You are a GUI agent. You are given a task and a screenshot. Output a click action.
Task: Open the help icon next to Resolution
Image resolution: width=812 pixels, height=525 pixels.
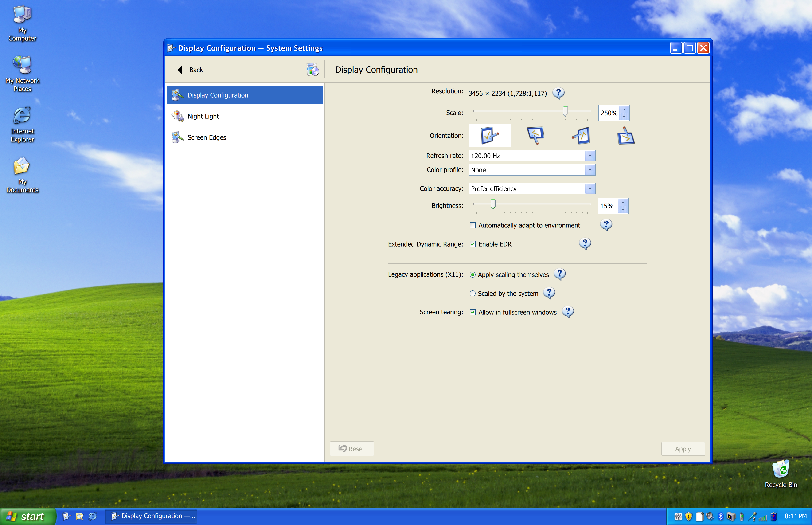pyautogui.click(x=558, y=93)
